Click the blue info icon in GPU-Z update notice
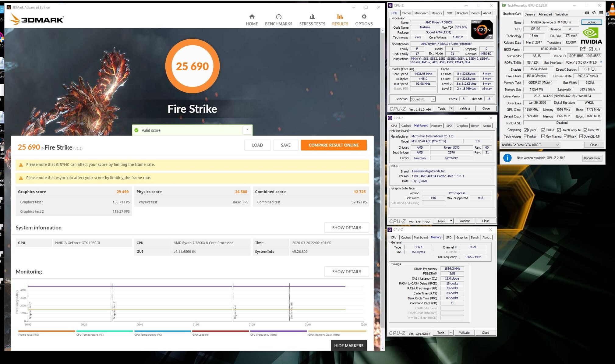The height and width of the screenshot is (364, 615). point(507,158)
